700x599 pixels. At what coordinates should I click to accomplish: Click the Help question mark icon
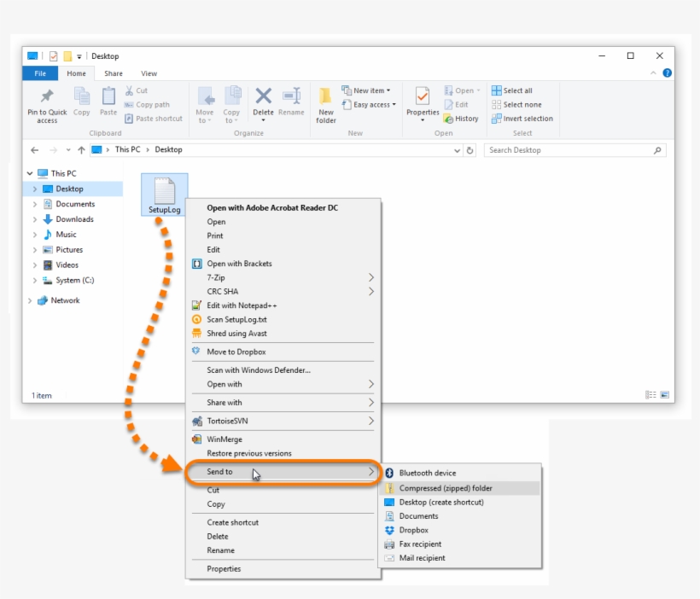coord(667,73)
